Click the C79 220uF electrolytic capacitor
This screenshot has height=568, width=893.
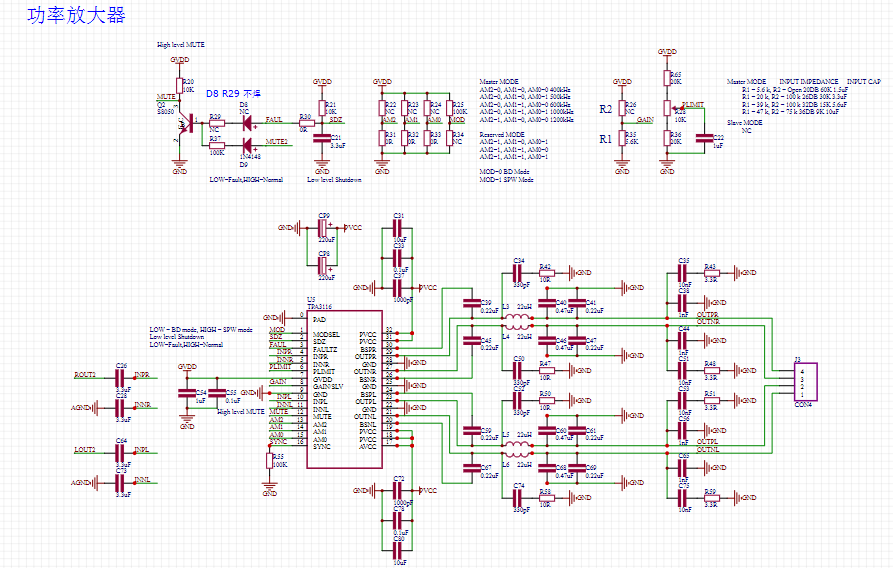pos(323,228)
